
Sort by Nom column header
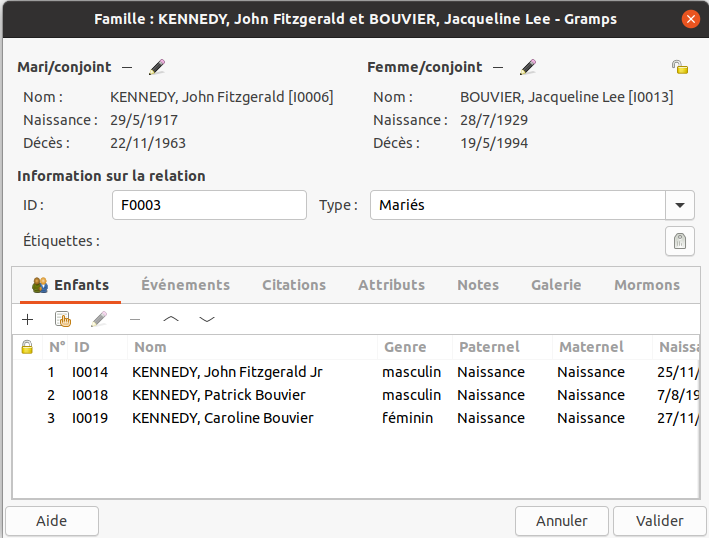click(x=252, y=347)
